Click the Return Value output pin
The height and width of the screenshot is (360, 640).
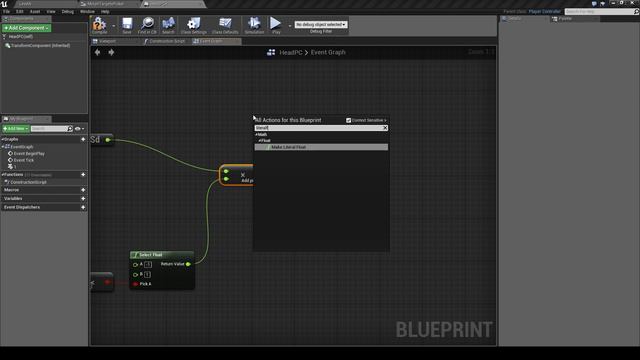pos(188,264)
